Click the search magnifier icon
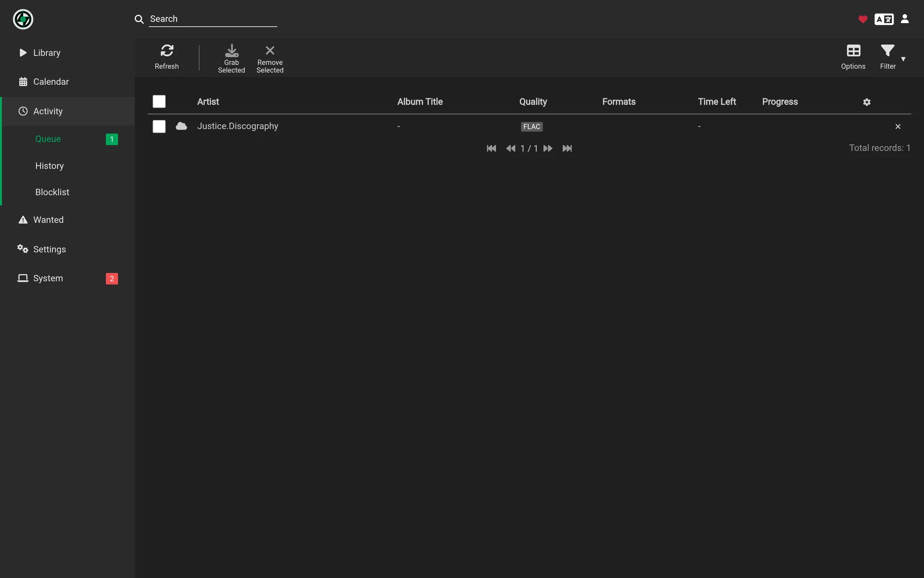Image resolution: width=924 pixels, height=578 pixels. point(139,19)
